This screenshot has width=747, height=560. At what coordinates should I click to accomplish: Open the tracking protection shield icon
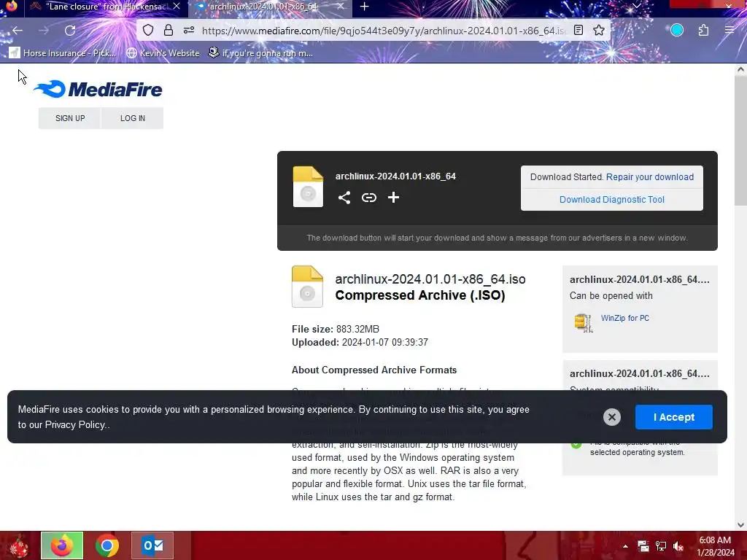tap(148, 31)
